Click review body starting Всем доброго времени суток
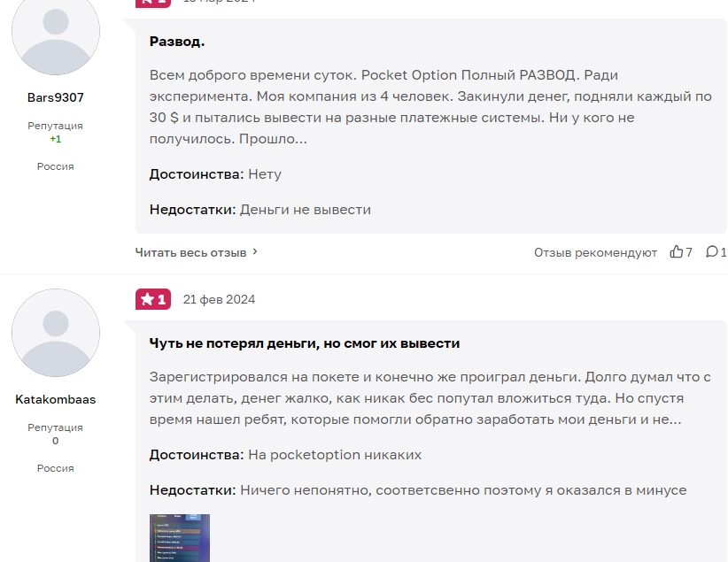 430,107
